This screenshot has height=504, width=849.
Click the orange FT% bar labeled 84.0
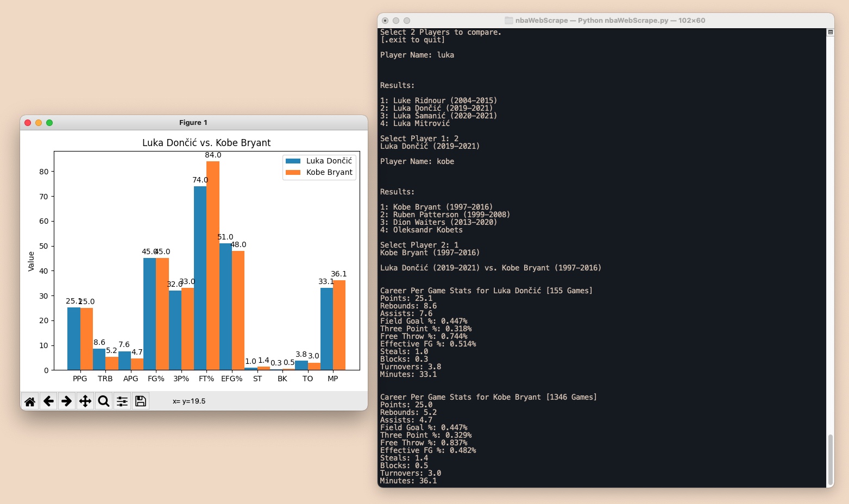pyautogui.click(x=213, y=266)
